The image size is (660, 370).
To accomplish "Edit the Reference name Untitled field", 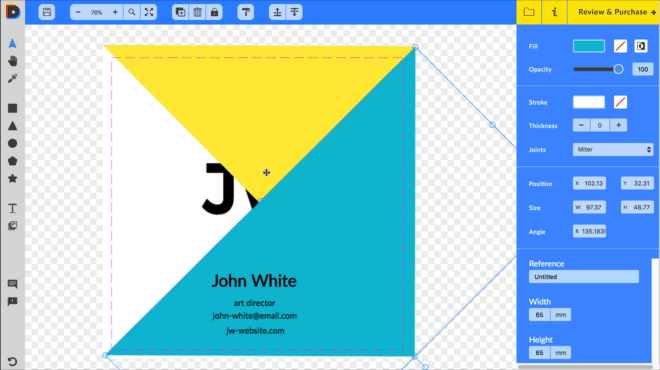I will [x=584, y=277].
